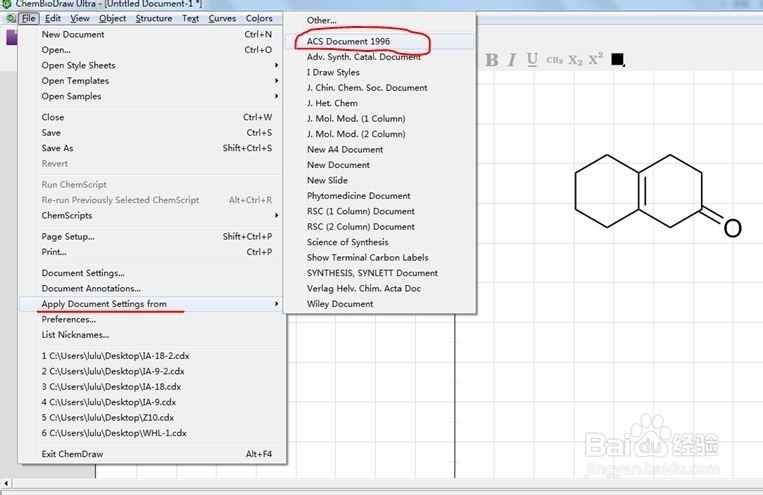Open the Colors menu
The image size is (763, 495).
(259, 18)
